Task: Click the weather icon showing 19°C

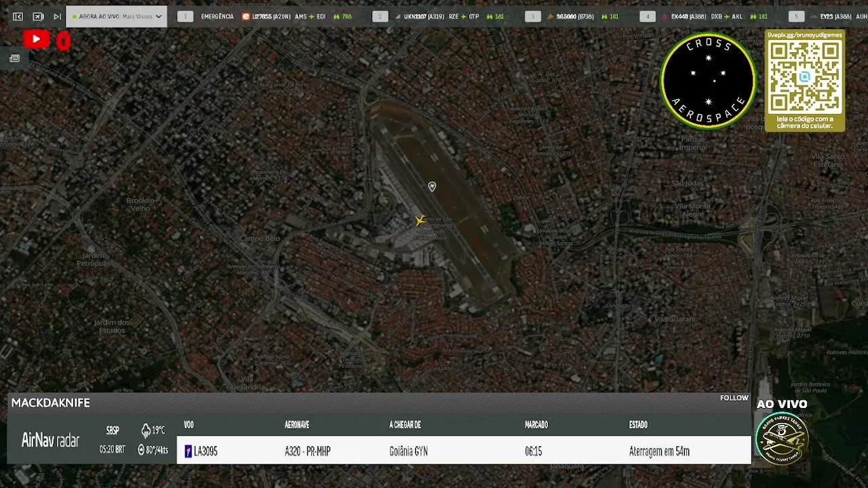Action: pyautogui.click(x=146, y=430)
